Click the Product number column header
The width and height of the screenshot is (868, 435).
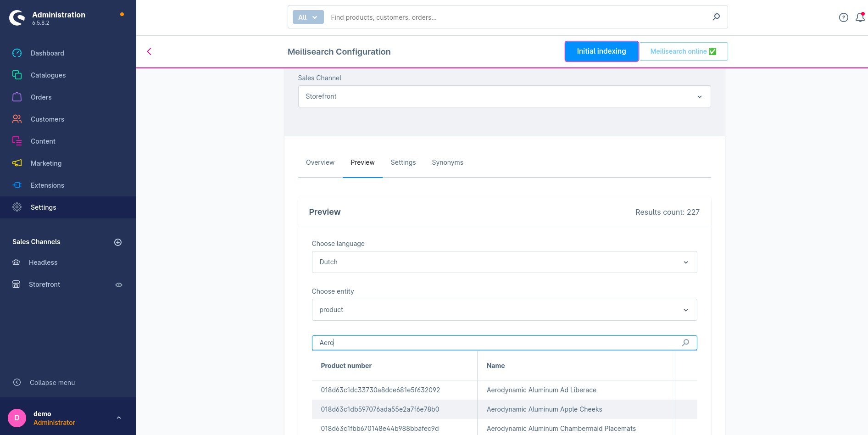346,366
